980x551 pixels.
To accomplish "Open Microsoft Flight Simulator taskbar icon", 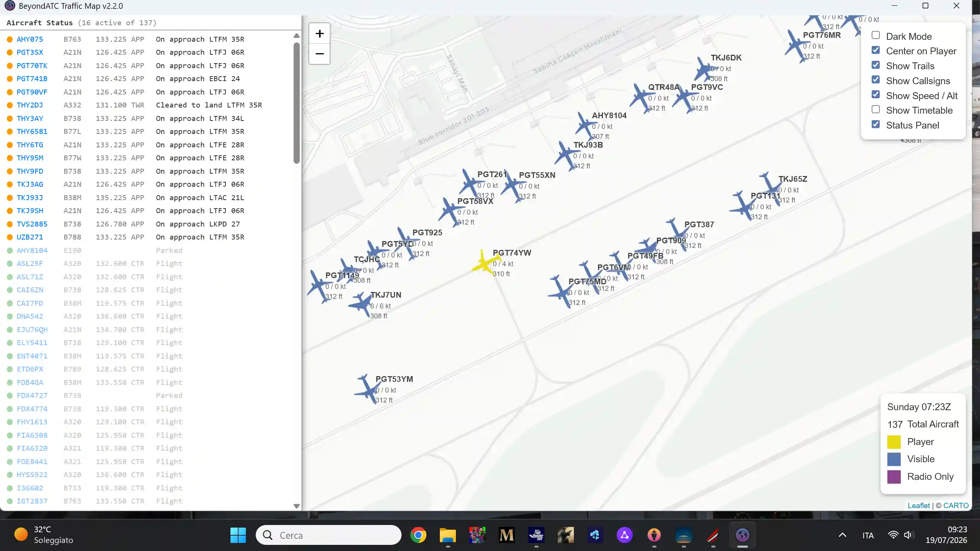I will pyautogui.click(x=536, y=535).
